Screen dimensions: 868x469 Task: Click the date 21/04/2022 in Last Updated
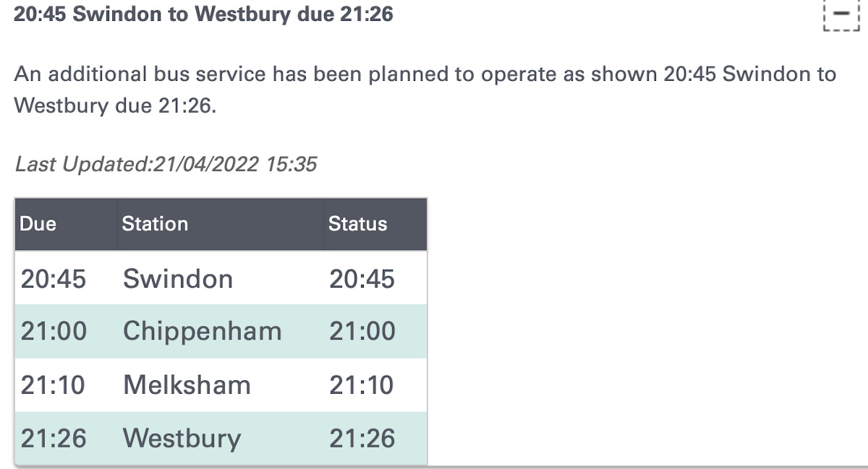pos(203,165)
